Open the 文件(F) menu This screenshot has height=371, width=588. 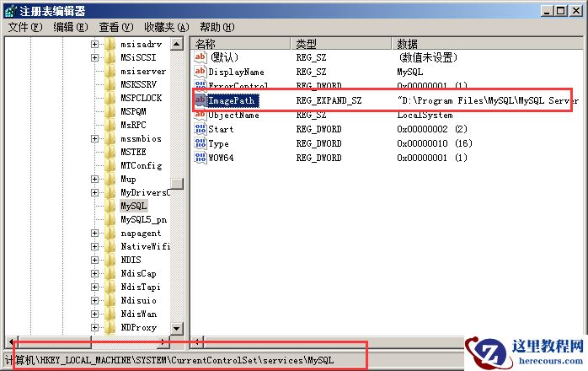(25, 27)
